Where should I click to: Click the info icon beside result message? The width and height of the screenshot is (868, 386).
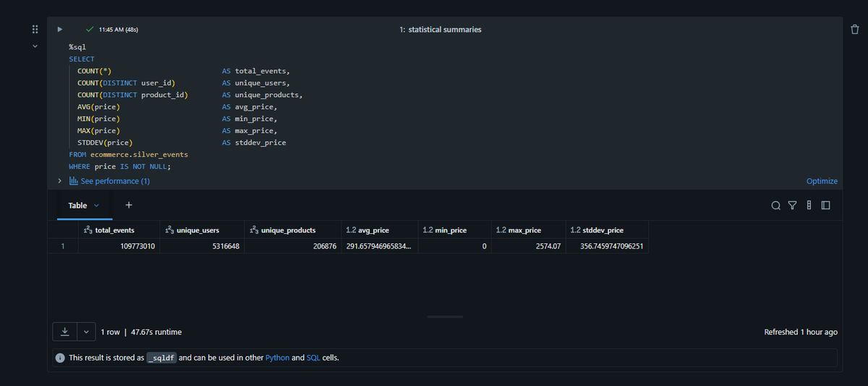click(x=61, y=358)
